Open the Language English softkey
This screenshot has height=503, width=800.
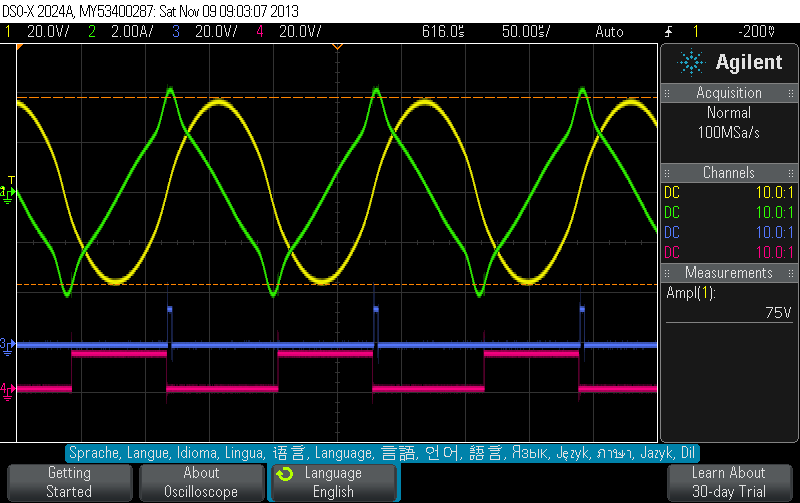(x=334, y=482)
